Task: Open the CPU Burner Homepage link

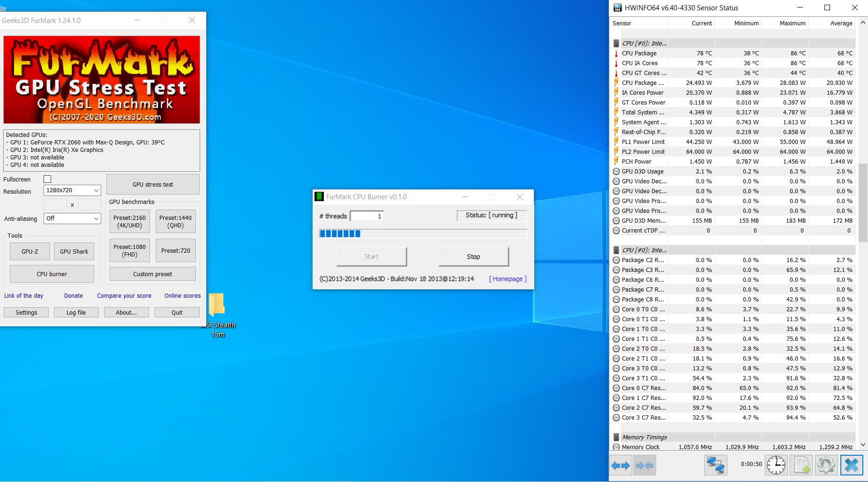Action: click(508, 279)
